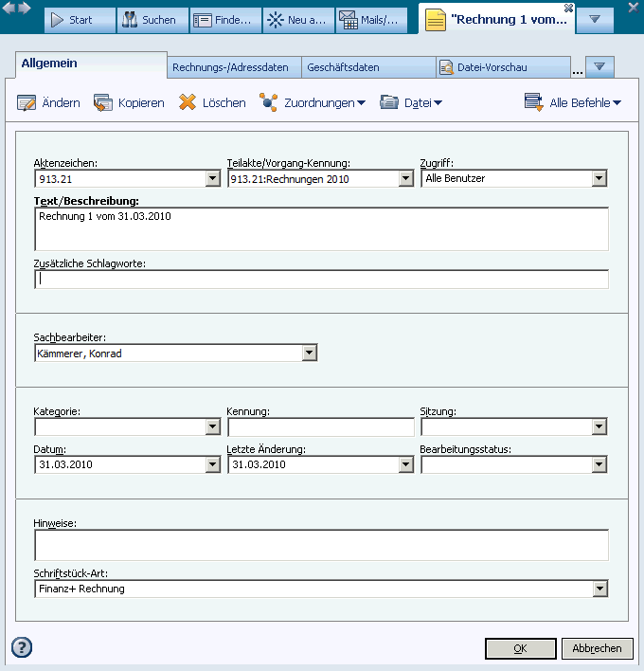The image size is (644, 671).
Task: Switch to the Rechnungs-/Adressdaten tab
Action: click(234, 67)
